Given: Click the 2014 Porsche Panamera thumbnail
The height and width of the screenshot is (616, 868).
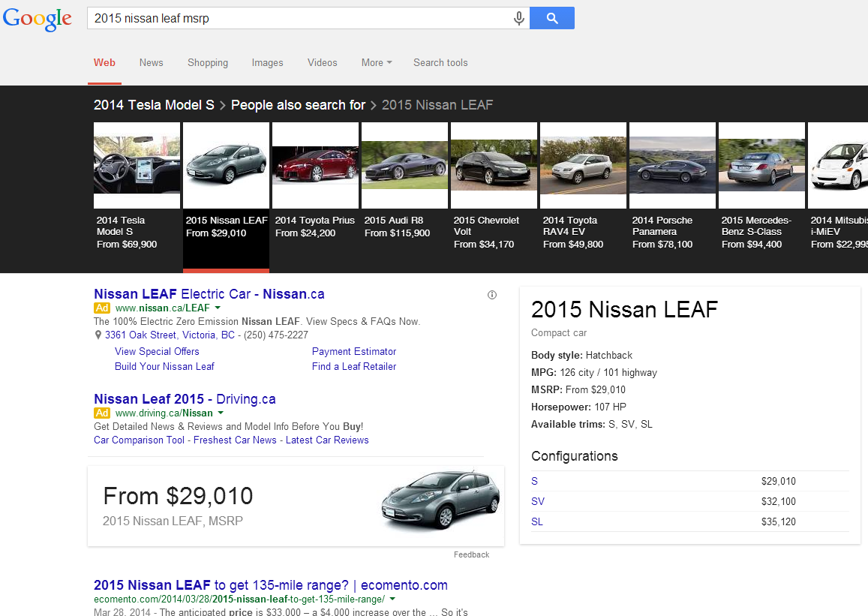Looking at the screenshot, I should (672, 166).
